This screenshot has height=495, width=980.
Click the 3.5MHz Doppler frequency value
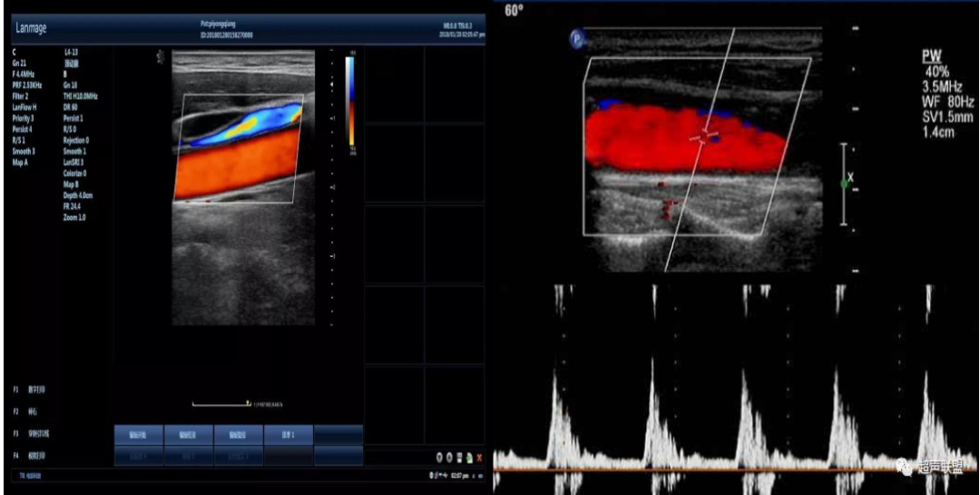tap(943, 87)
